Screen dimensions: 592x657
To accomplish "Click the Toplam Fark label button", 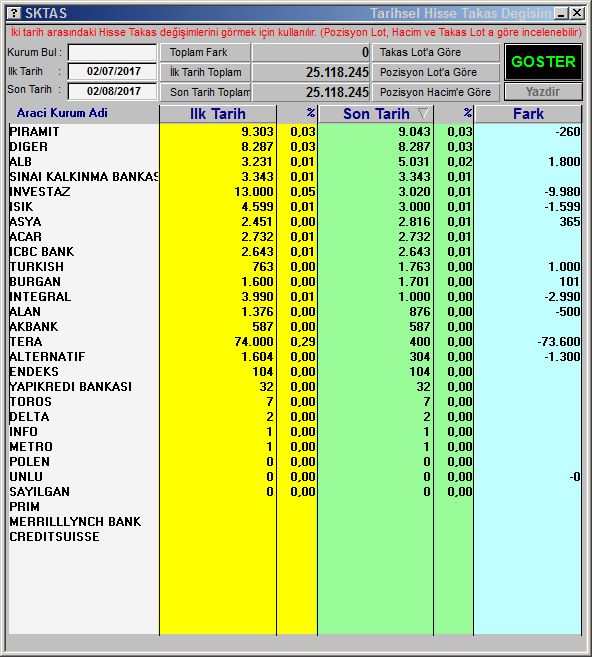I will click(x=205, y=52).
